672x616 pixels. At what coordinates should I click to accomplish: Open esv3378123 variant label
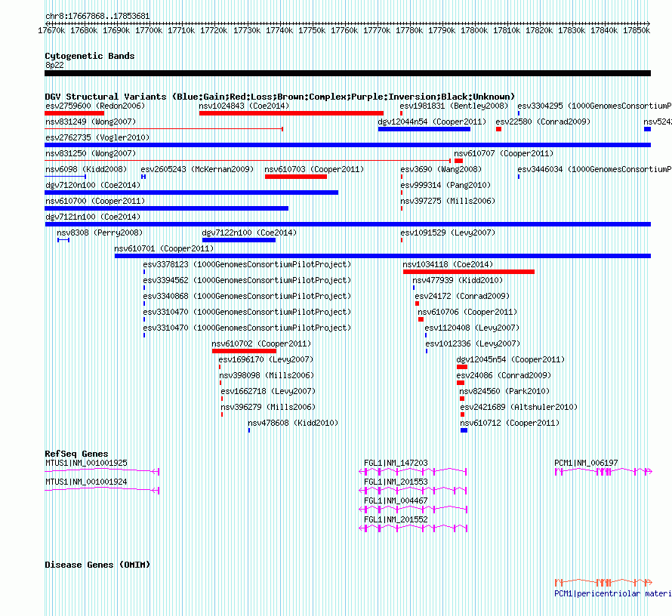[x=248, y=264]
